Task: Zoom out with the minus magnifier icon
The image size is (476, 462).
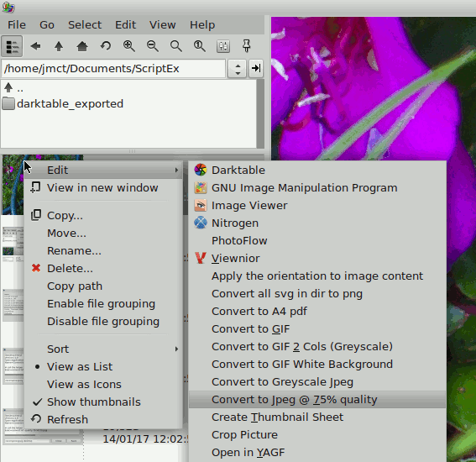Action: (x=153, y=46)
